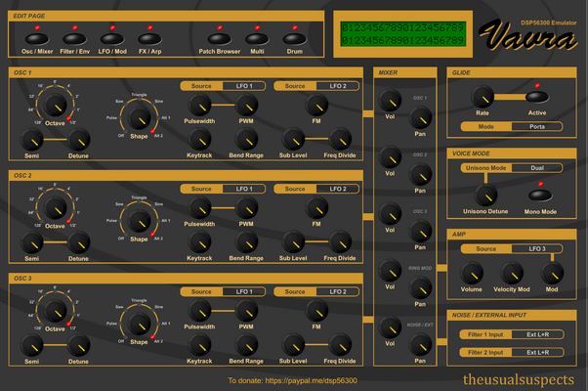Viewport: 588px width, 391px height.
Task: Open the Patch Browser page
Action: 220,39
